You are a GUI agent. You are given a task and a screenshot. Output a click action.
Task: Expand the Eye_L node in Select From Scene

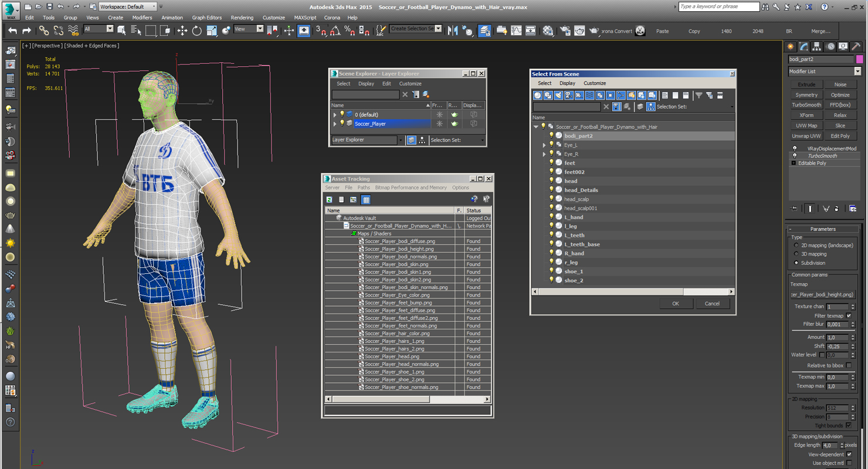click(x=544, y=145)
